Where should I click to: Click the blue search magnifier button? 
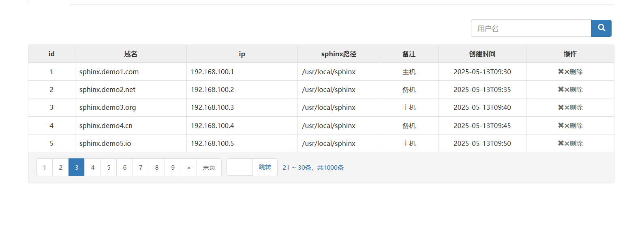pyautogui.click(x=601, y=28)
